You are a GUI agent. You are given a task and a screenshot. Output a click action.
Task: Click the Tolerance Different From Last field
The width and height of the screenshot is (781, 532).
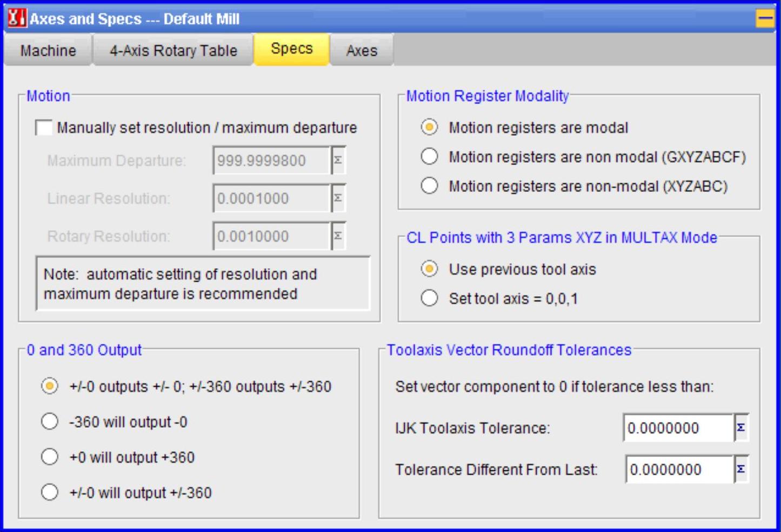(x=679, y=470)
